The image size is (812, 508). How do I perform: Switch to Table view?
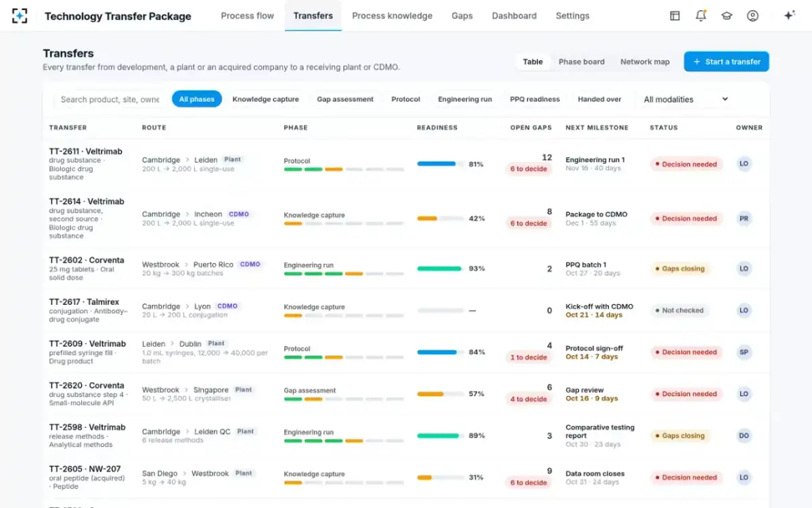coord(533,62)
